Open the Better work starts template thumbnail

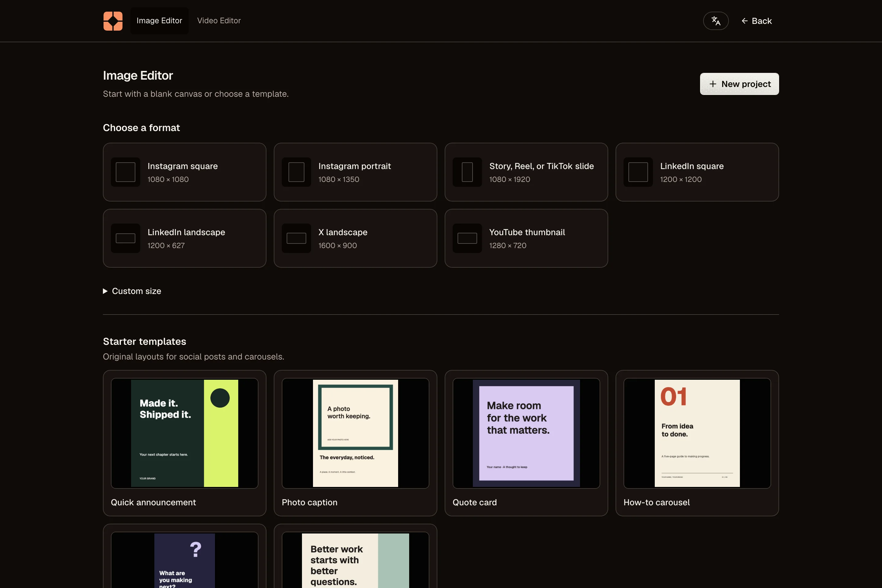click(x=356, y=560)
